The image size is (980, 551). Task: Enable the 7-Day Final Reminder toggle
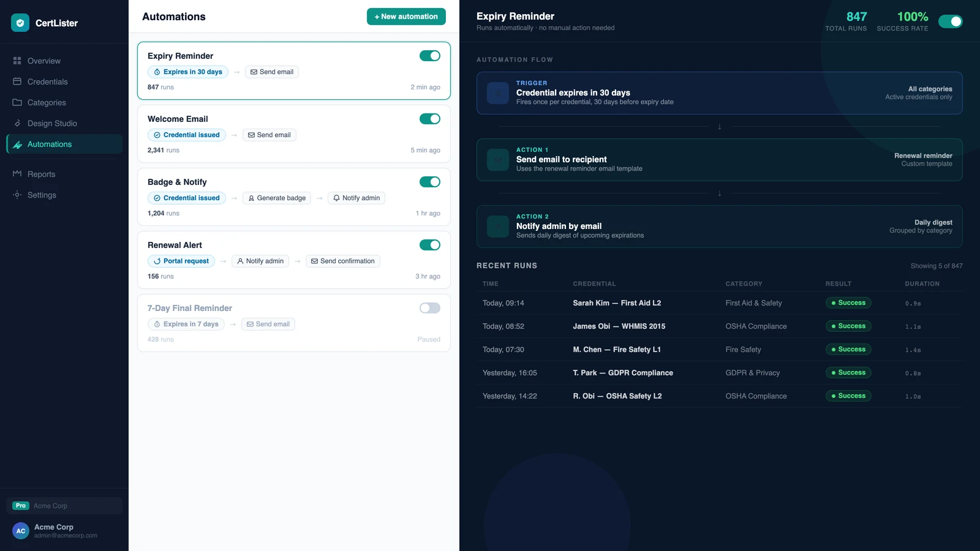[x=430, y=308]
